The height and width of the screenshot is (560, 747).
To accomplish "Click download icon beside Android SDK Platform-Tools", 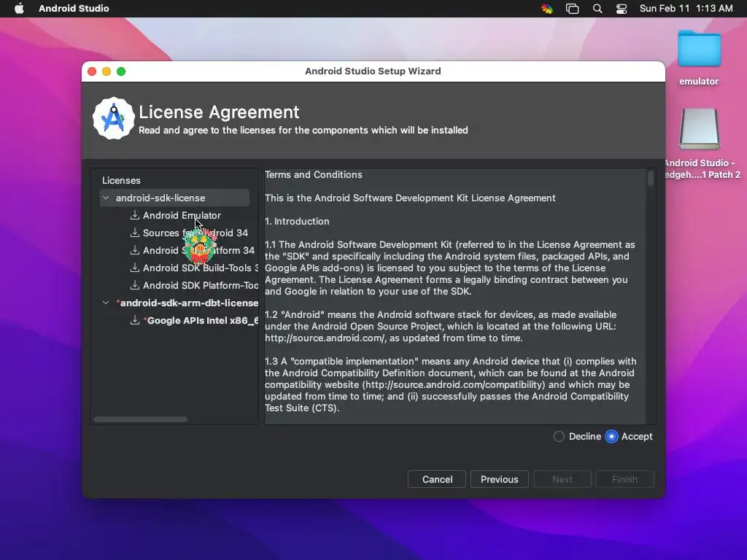I will pyautogui.click(x=135, y=285).
